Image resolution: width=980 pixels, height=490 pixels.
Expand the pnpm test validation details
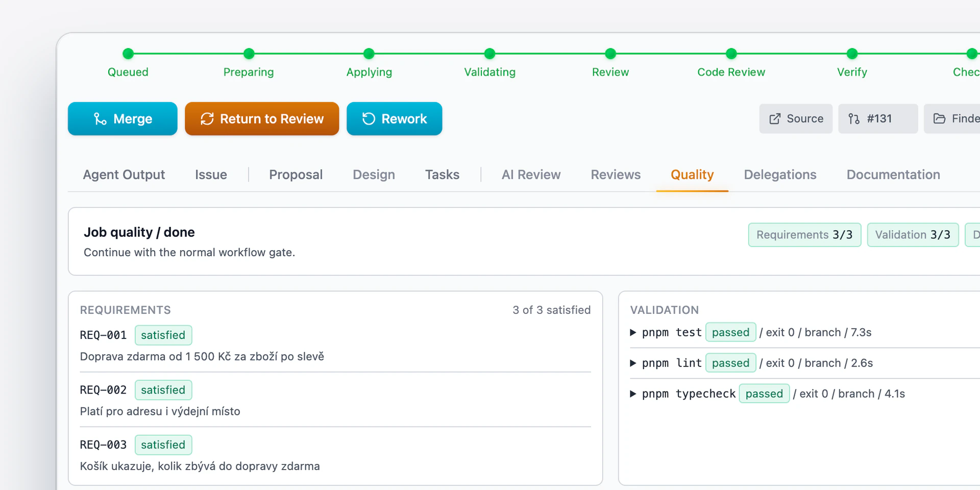633,333
